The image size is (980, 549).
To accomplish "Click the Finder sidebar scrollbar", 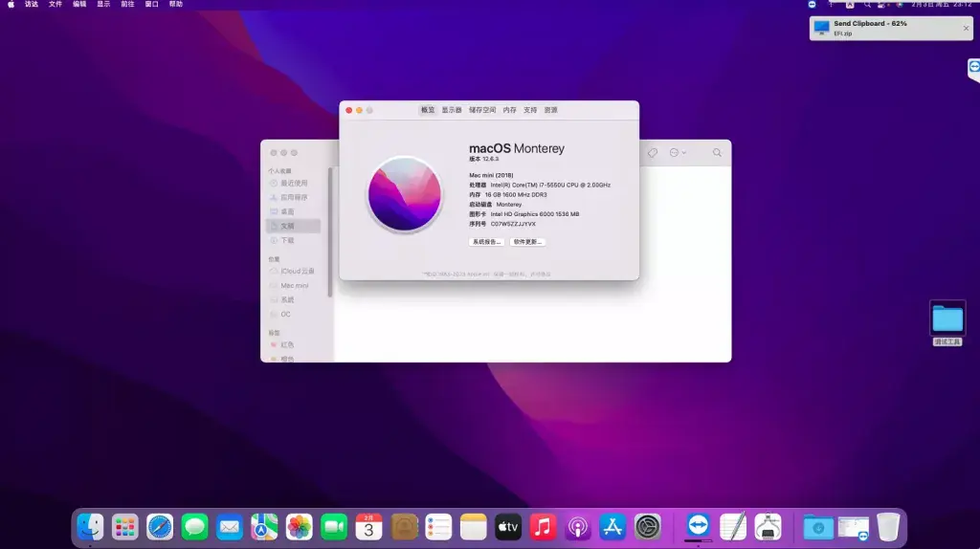I will [x=330, y=231].
